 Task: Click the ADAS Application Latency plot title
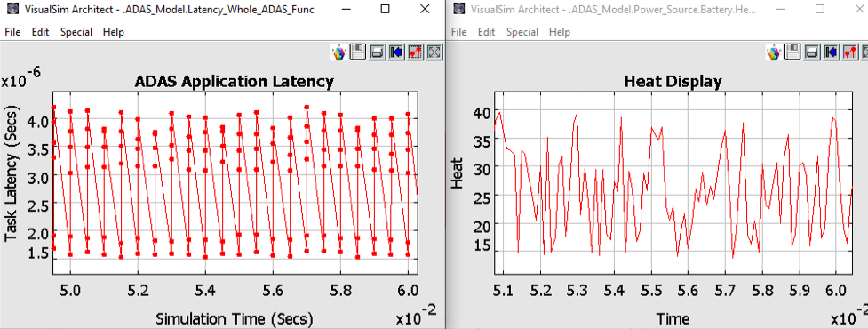(x=235, y=82)
